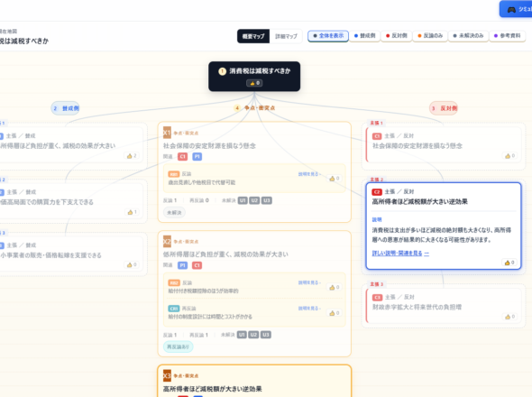Like the counter-rebuttal about 時間とコスト

(x=335, y=313)
